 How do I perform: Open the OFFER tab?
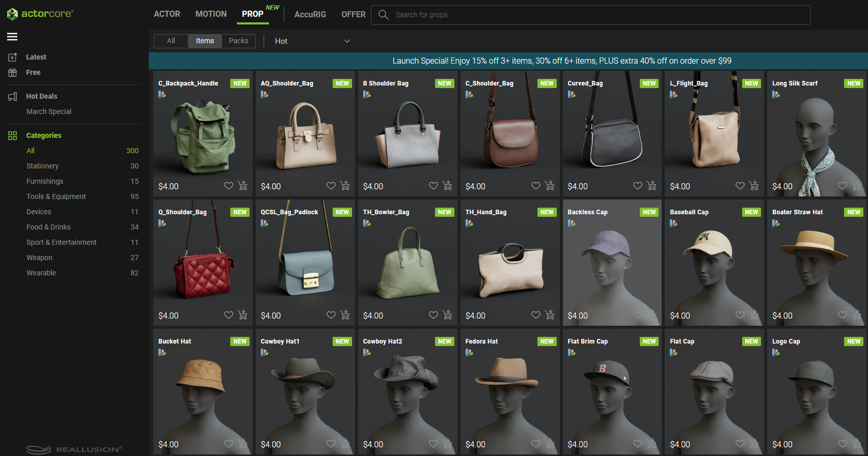(x=354, y=15)
